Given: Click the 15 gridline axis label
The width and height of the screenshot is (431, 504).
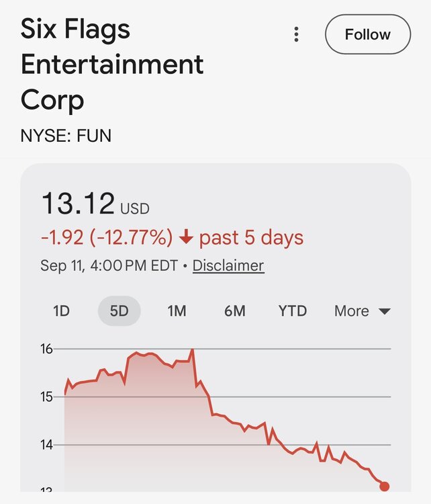Looking at the screenshot, I should [x=46, y=397].
